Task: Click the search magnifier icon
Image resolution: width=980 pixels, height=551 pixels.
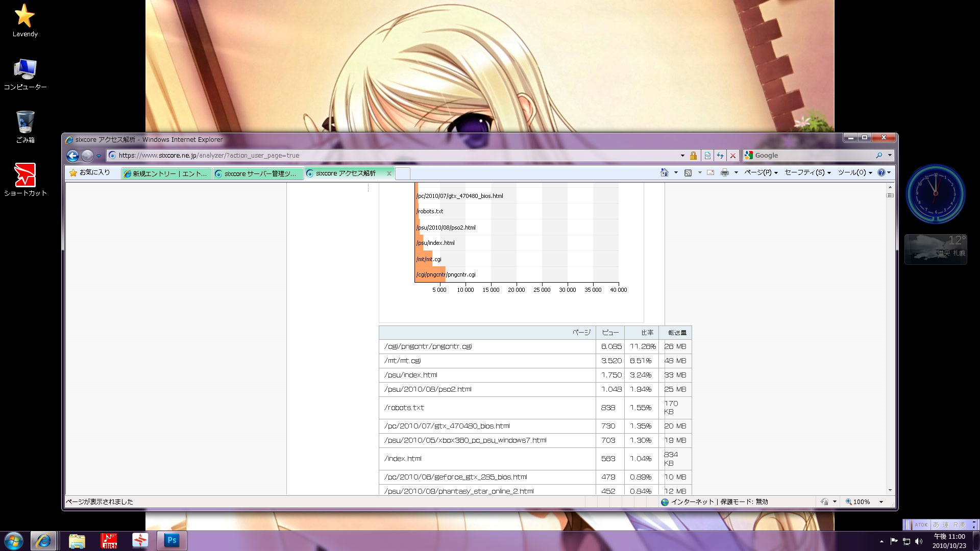Action: click(879, 156)
